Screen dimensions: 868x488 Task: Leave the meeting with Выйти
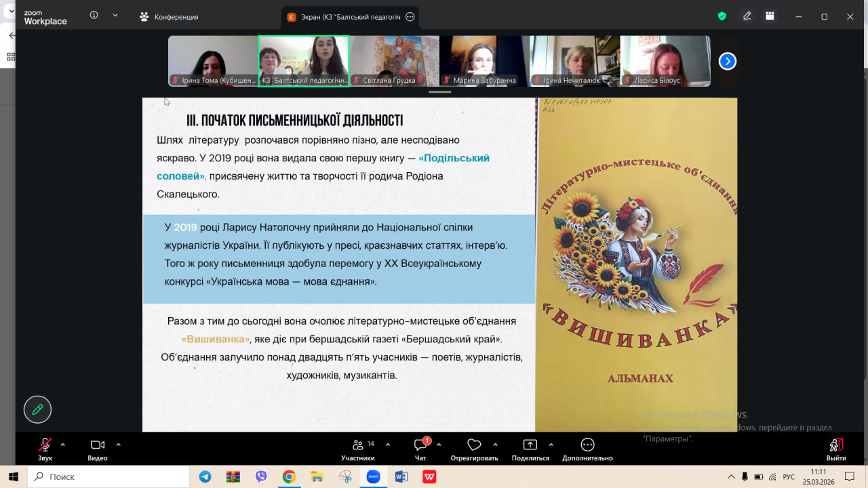coord(836,448)
